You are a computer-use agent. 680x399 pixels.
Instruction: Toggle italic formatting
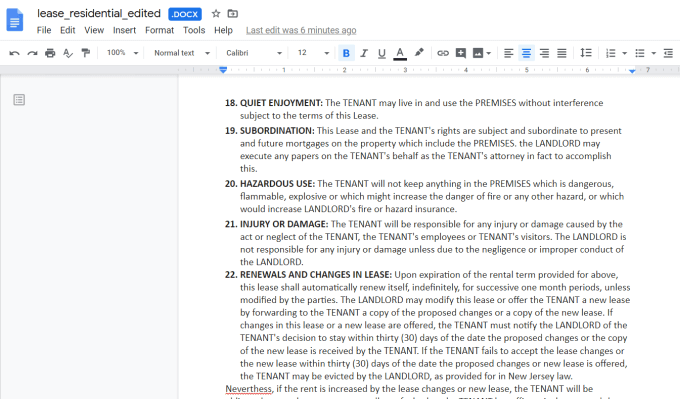pos(364,53)
